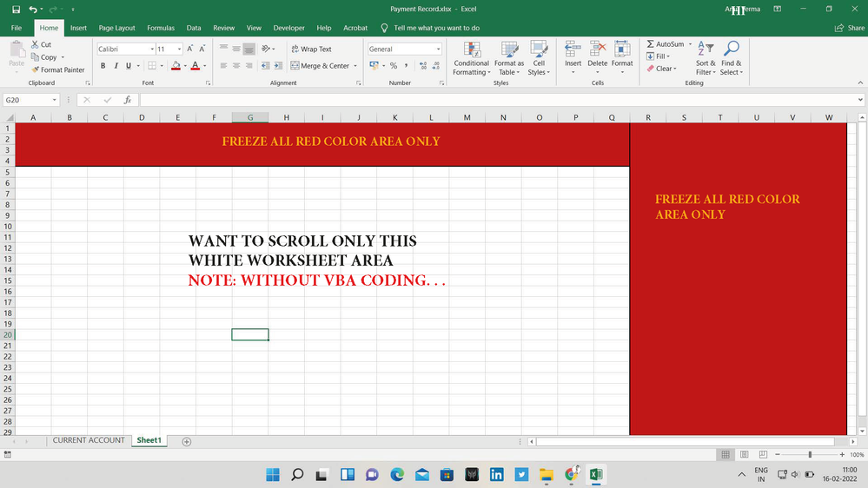Toggle Italic formatting

point(116,65)
